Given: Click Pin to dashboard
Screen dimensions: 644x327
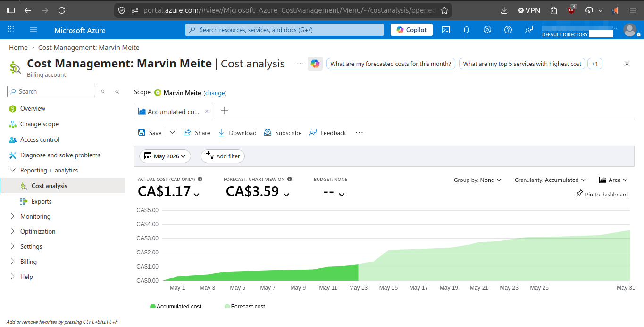Looking at the screenshot, I should click(x=602, y=194).
